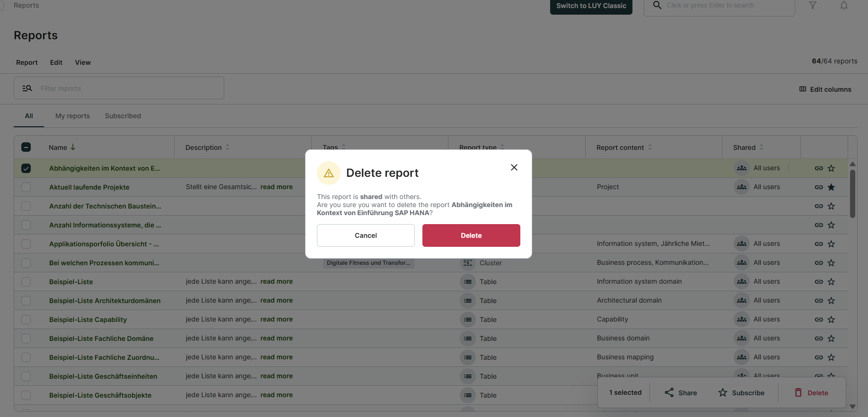Image resolution: width=868 pixels, height=417 pixels.
Task: Expand read more for Aktuell laufende Projekte
Action: (x=276, y=187)
